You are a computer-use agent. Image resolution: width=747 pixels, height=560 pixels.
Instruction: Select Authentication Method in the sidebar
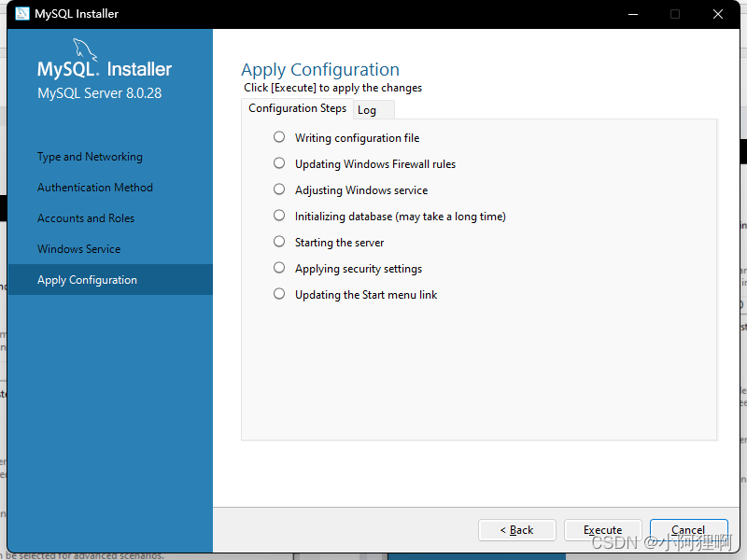95,188
